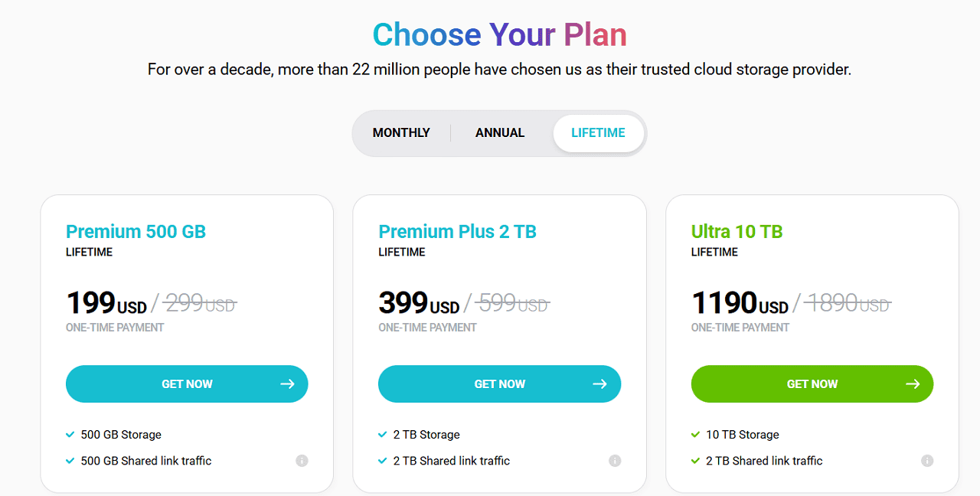Get the Premium Plus 2 TB plan

[499, 384]
